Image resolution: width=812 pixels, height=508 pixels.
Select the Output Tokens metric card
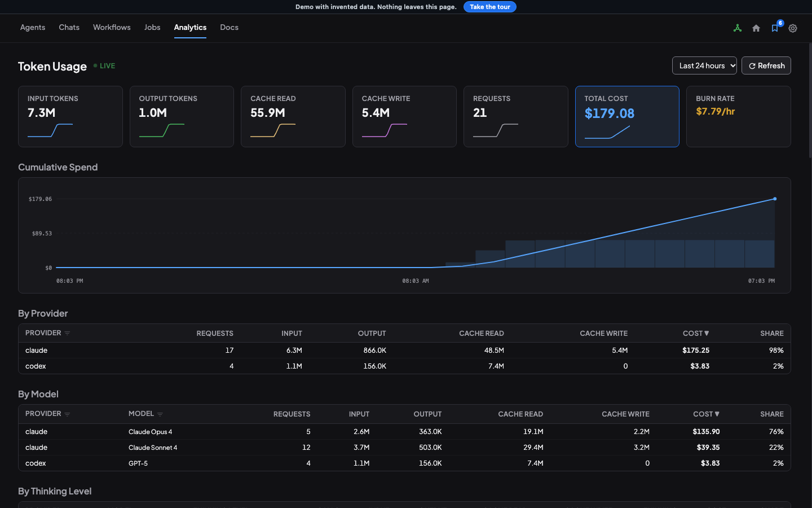point(182,116)
